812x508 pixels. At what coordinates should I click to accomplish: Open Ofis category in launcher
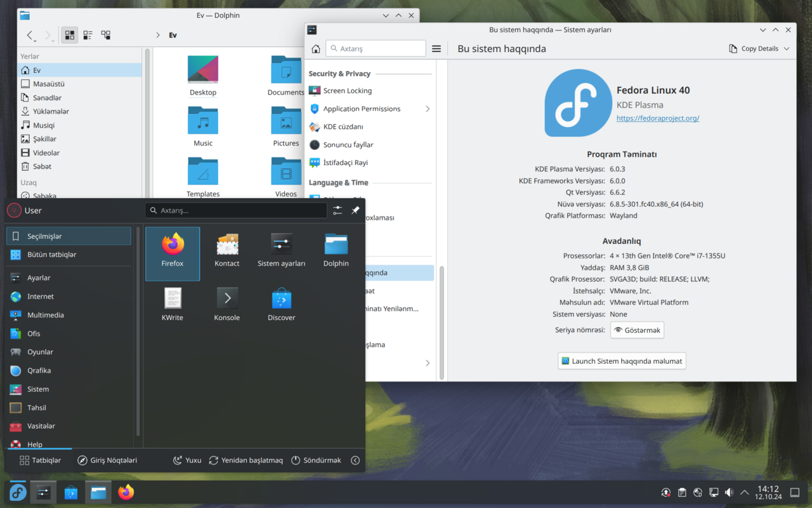pyautogui.click(x=69, y=333)
